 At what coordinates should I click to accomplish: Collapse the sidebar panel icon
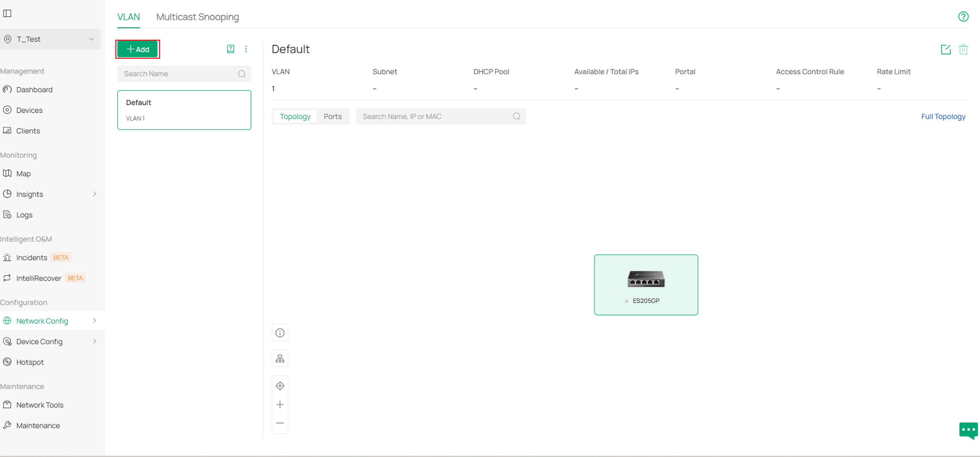tap(7, 13)
